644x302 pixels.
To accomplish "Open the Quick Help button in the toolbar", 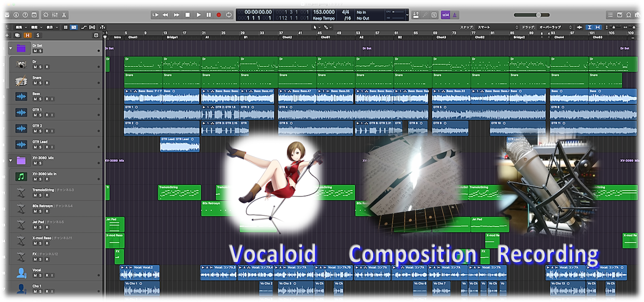I will 26,15.
